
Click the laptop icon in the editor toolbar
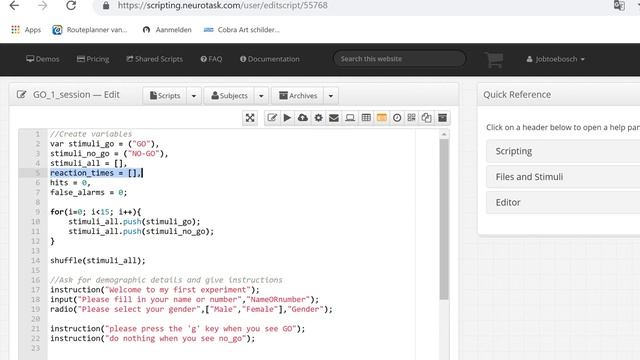tap(350, 118)
